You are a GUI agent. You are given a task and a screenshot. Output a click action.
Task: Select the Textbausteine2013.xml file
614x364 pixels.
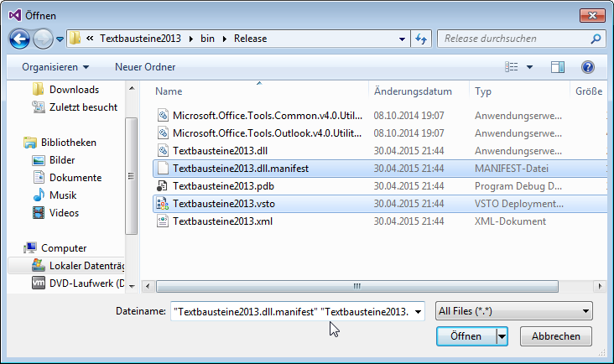pyautogui.click(x=222, y=221)
